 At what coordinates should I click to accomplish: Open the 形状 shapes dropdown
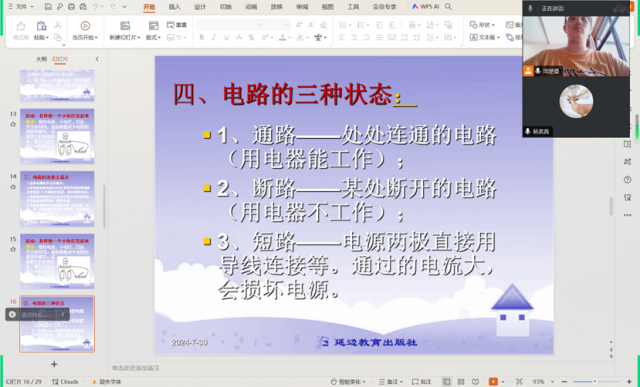pyautogui.click(x=482, y=25)
